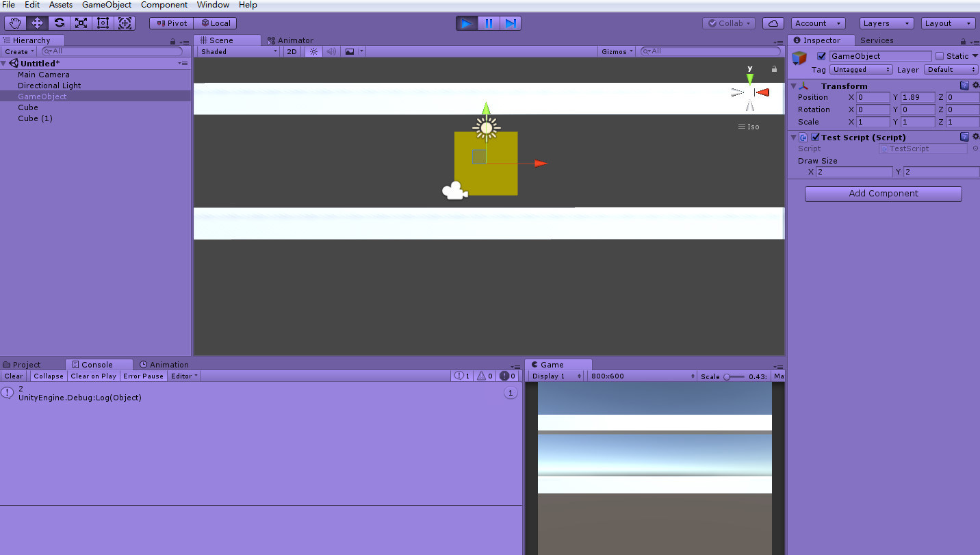The image size is (980, 555).
Task: Click the Add Component button
Action: 883,194
